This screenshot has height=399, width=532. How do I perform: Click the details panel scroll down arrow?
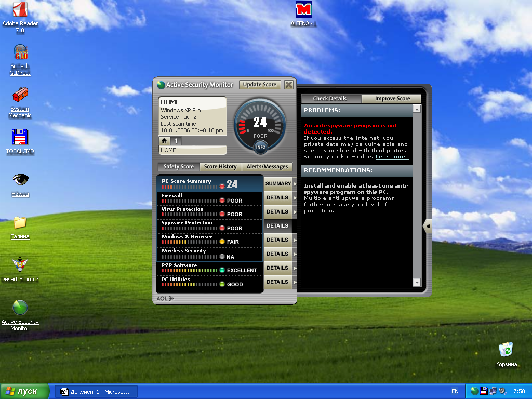tap(417, 282)
